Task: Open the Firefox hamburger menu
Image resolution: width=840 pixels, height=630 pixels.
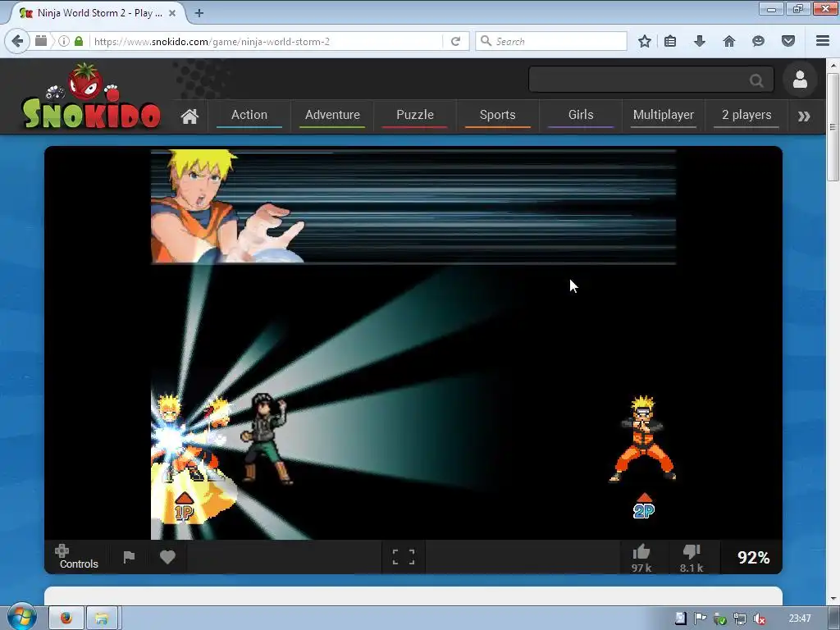Action: point(823,41)
